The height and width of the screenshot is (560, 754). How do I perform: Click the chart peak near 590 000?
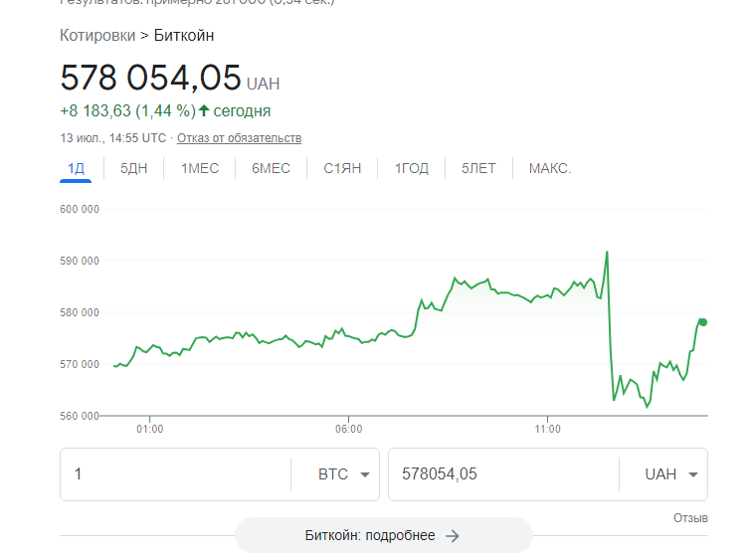point(607,253)
